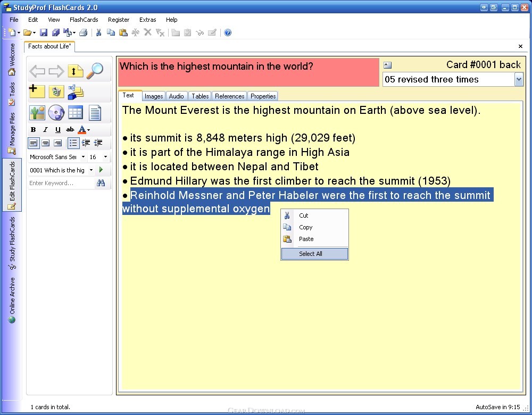Toggle strikethrough formatting

[70, 129]
